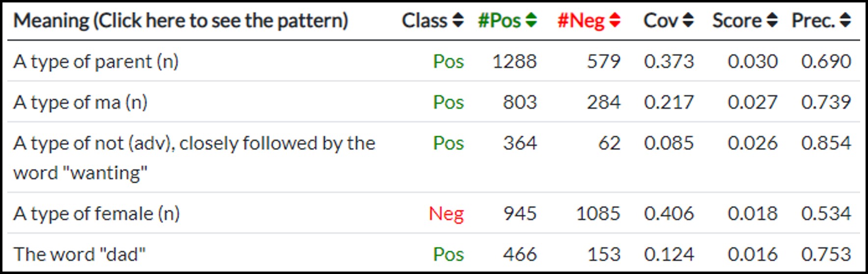Click the red Neg class label
Screen dimensions: 868x274
coord(446,214)
